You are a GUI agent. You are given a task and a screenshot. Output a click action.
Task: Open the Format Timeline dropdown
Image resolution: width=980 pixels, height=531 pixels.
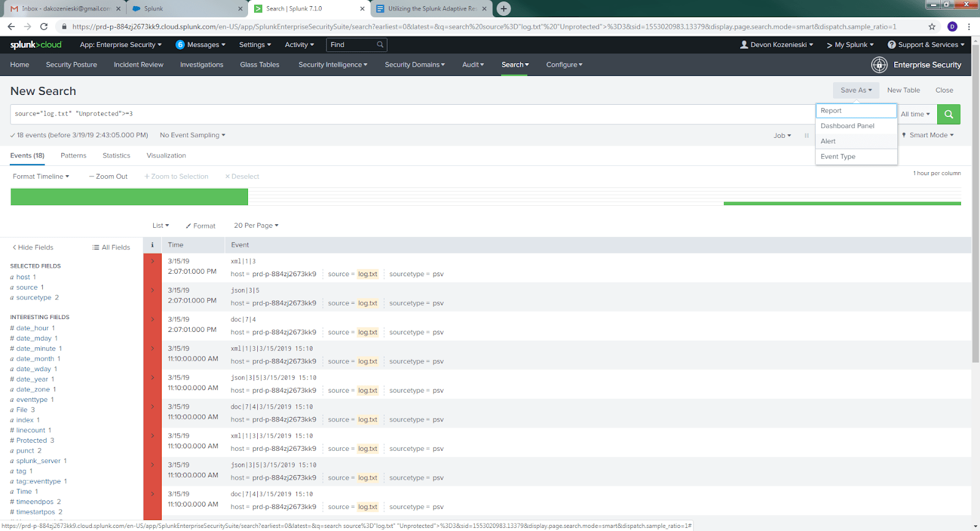click(41, 176)
